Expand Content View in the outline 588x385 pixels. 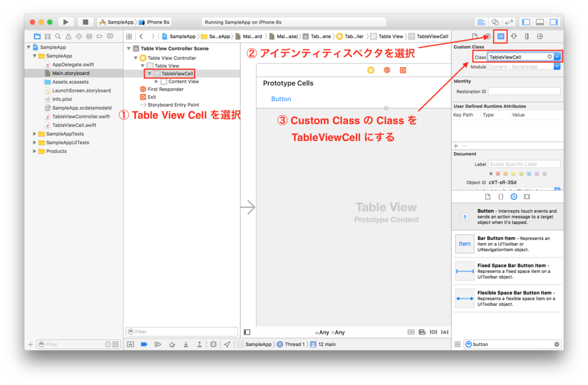(x=156, y=81)
